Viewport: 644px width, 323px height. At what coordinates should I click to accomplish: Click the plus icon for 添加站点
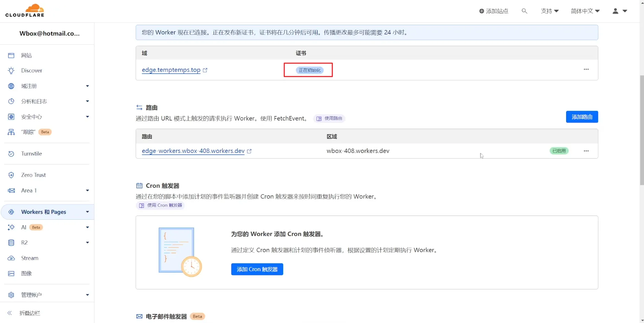482,11
